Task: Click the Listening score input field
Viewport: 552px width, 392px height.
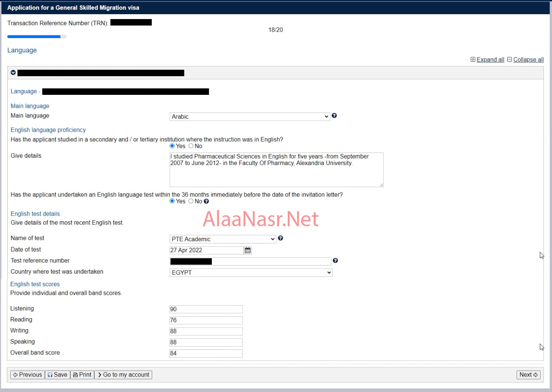Action: pos(206,309)
